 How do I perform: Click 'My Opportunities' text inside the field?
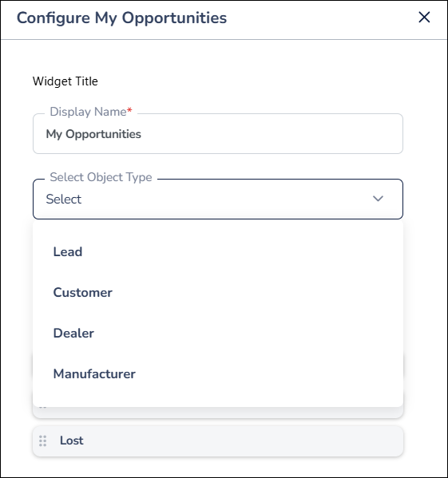[x=93, y=134]
